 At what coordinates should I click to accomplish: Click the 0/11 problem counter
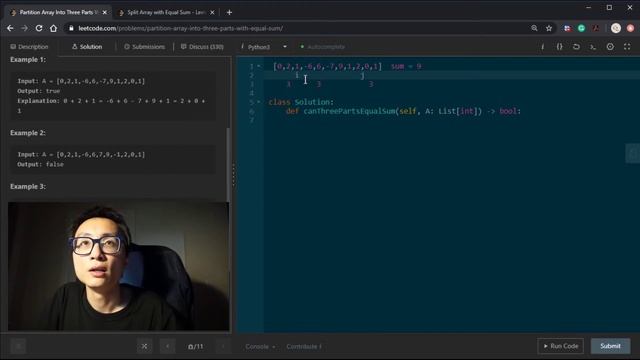click(196, 347)
